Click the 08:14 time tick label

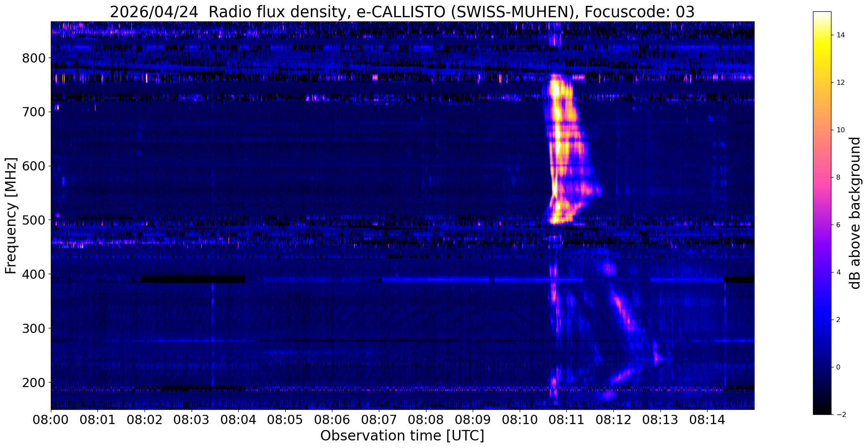click(x=707, y=420)
